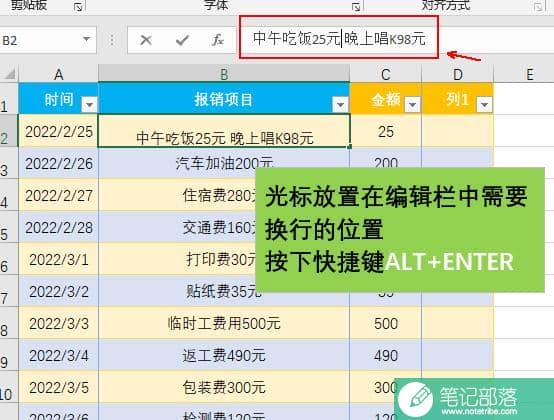554x420 pixels.
Task: Open the 列1 column filter dropdown
Action: click(x=484, y=105)
